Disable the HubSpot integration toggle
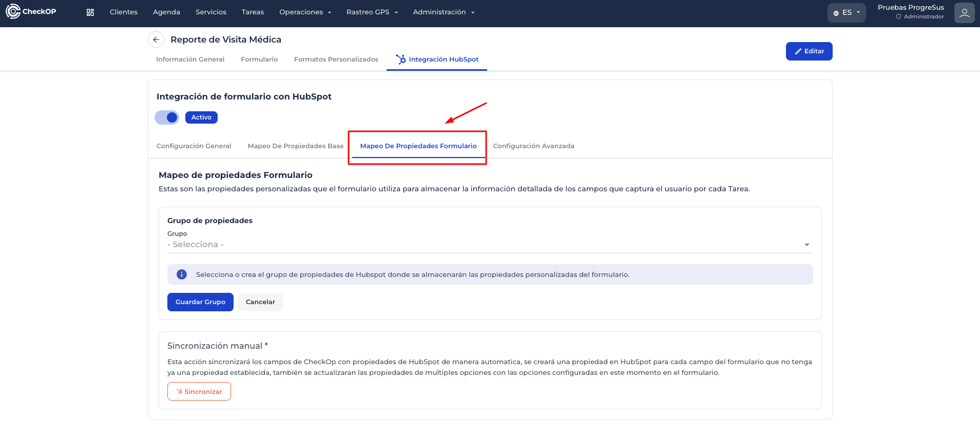The image size is (980, 438). (x=167, y=117)
